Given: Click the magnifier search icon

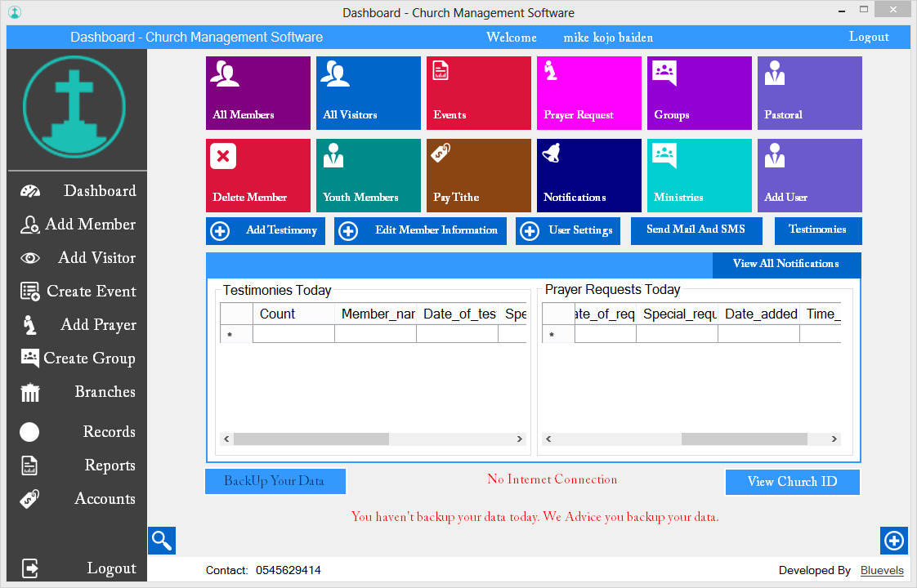Looking at the screenshot, I should coord(162,541).
